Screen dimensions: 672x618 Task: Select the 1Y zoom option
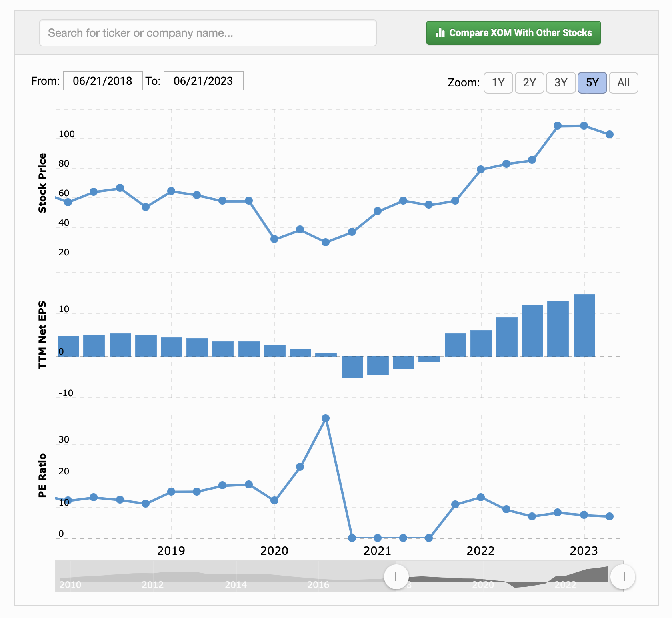(x=498, y=83)
